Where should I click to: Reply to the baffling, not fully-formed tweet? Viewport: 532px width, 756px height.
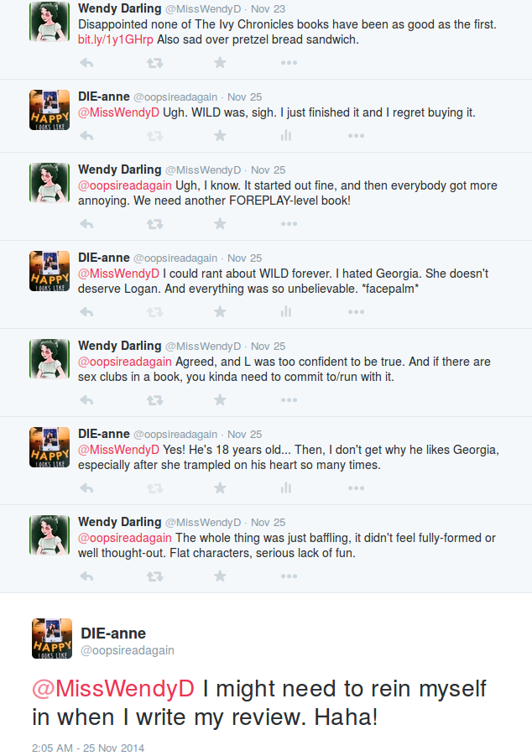coord(86,576)
